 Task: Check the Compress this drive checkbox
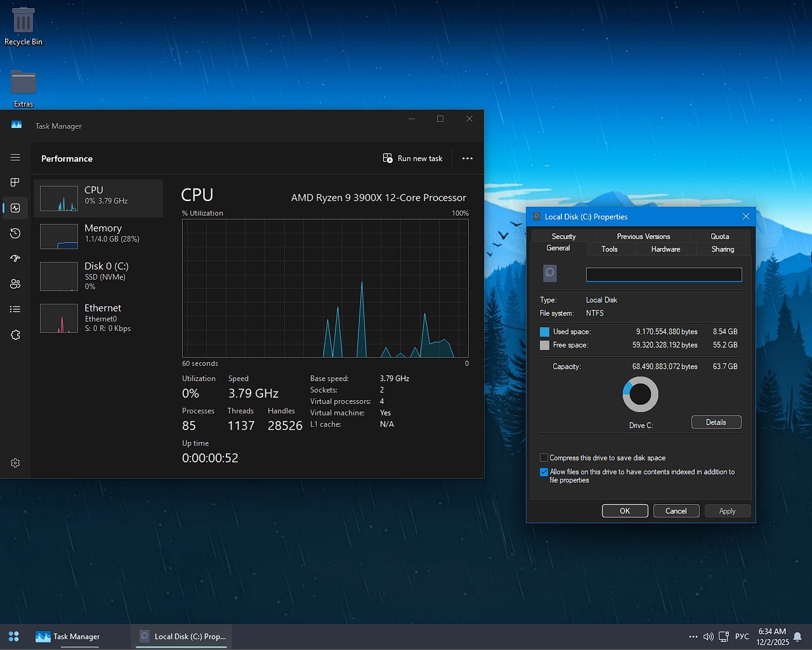(x=544, y=457)
